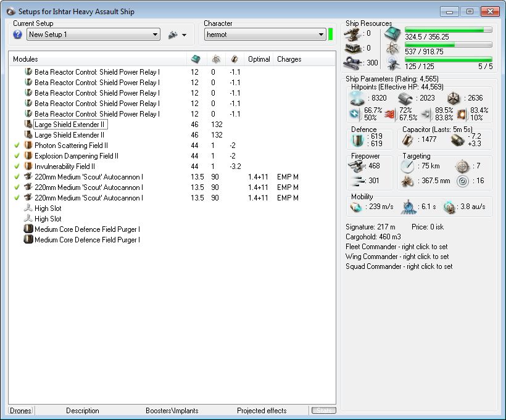
Task: Toggle first 220mm 'Scout' Autocannon checkmark
Action: (17, 177)
